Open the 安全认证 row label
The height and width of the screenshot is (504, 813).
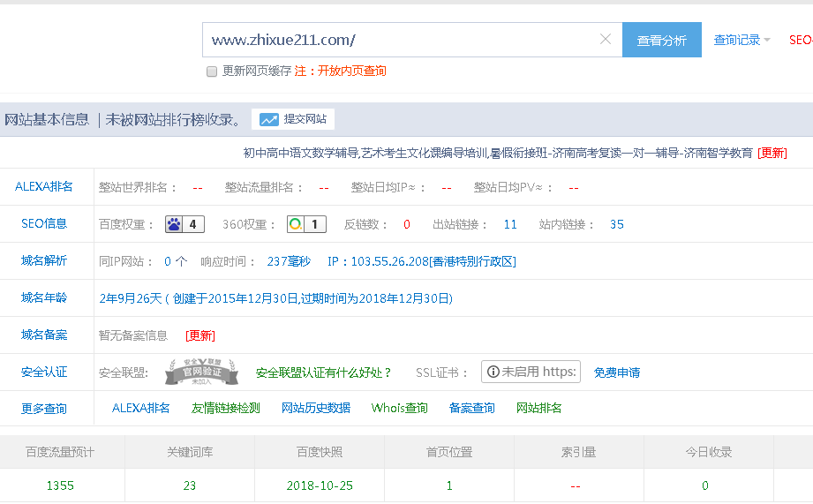44,372
